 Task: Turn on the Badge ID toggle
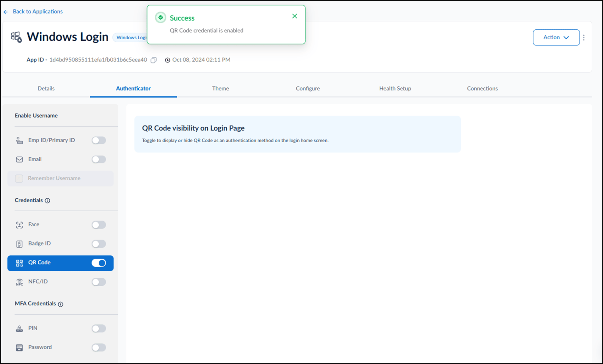click(x=99, y=244)
